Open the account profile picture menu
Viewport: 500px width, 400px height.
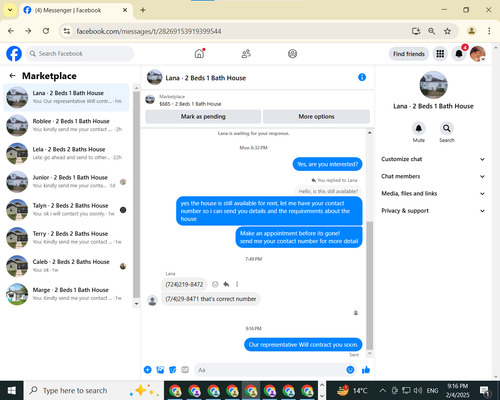478,54
